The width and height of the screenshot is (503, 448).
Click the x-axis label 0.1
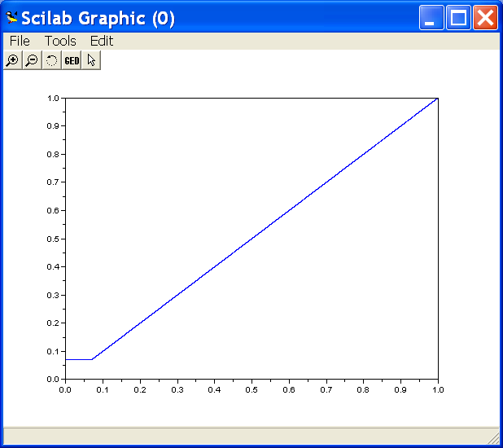103,390
